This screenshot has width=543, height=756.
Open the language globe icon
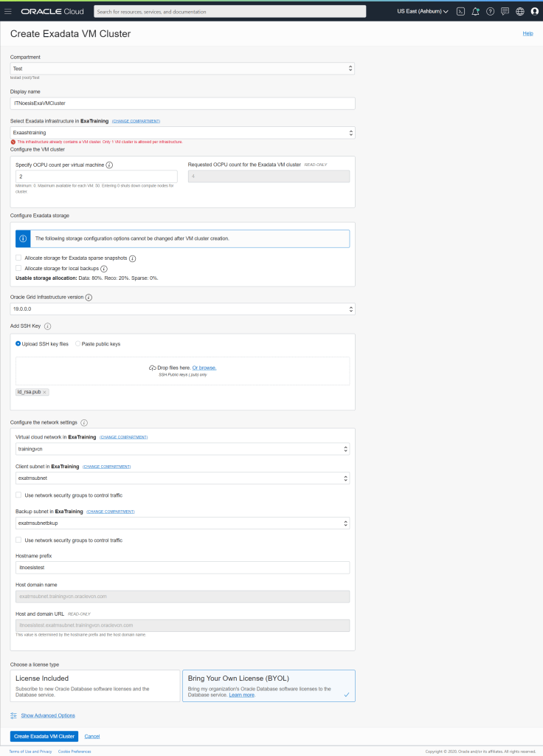(519, 11)
